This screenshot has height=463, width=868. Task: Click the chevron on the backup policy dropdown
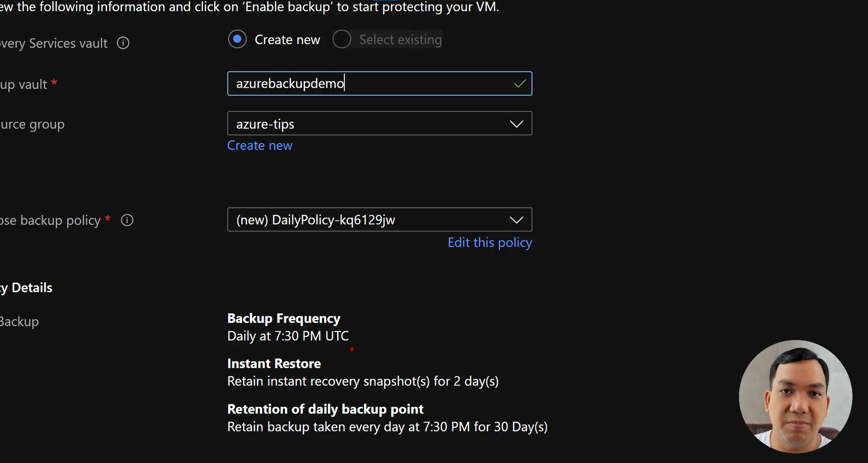tap(517, 220)
